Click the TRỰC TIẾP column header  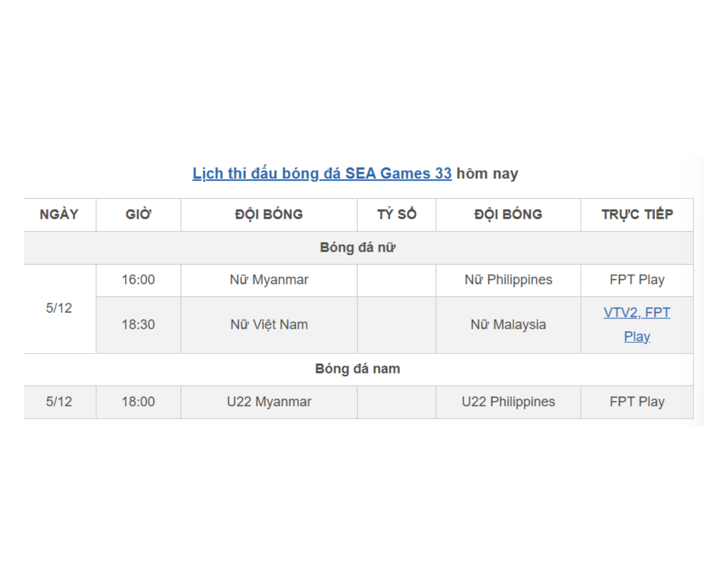637,214
